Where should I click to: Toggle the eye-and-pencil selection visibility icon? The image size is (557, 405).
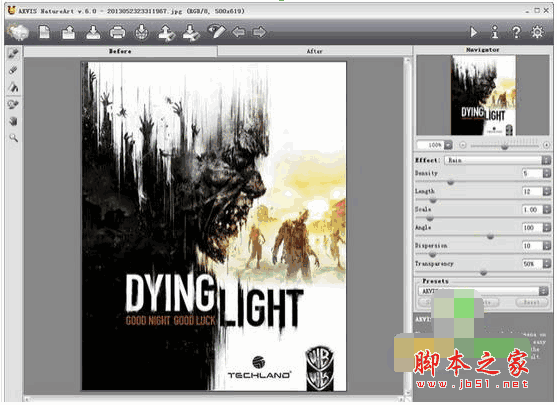click(216, 32)
